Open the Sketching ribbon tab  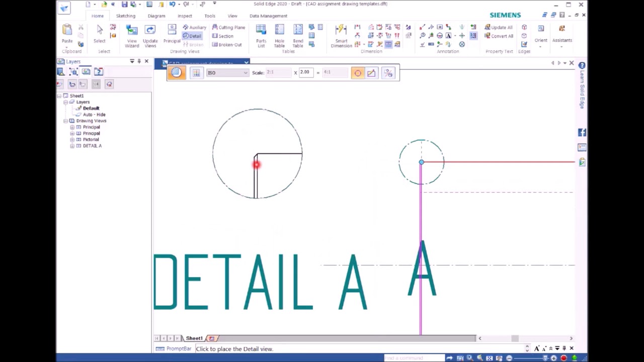126,16
